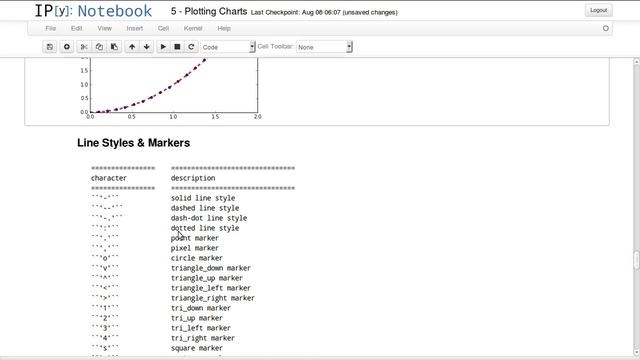Click the 'dash-dot line style' text
Image resolution: width=640 pixels, height=360 pixels.
click(209, 218)
